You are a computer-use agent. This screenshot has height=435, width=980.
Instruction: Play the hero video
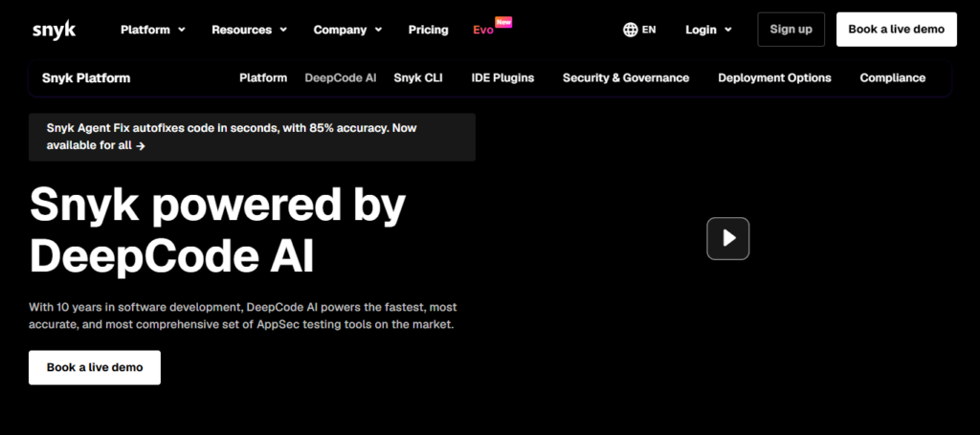728,238
